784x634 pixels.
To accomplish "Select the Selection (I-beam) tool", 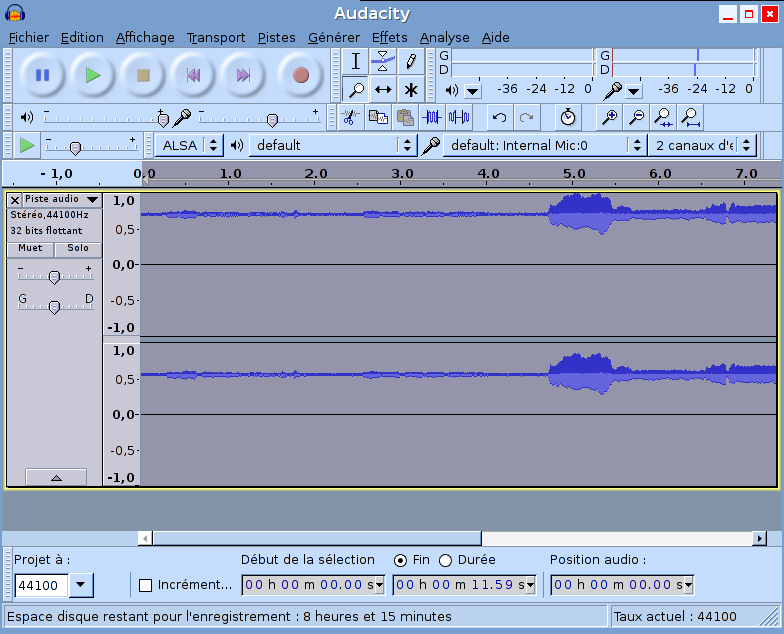I will 356,62.
